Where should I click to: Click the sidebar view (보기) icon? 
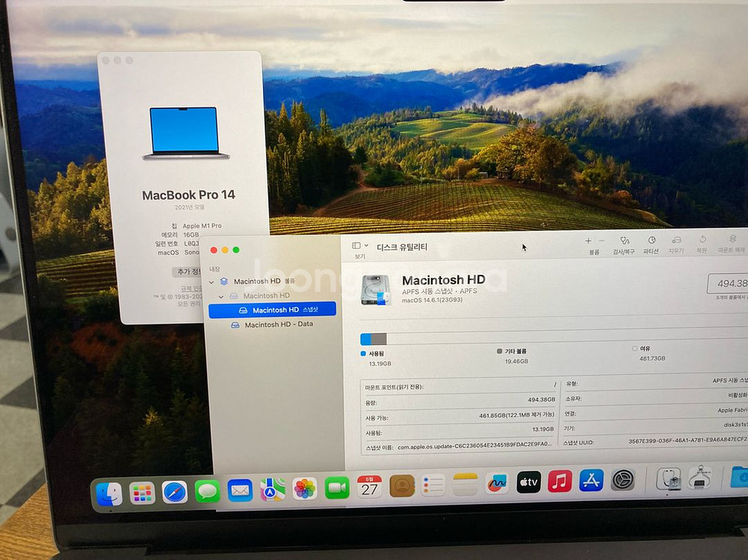[356, 246]
